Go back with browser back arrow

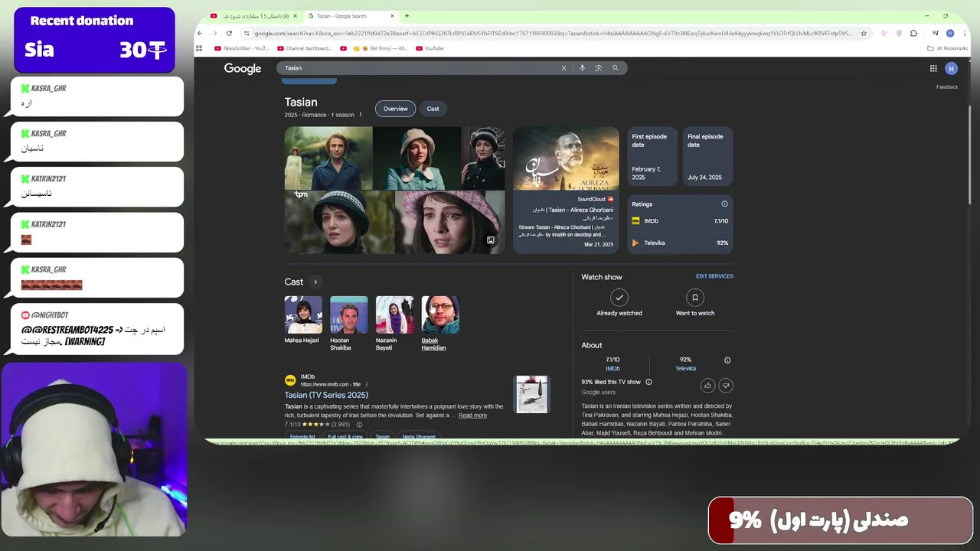(200, 34)
